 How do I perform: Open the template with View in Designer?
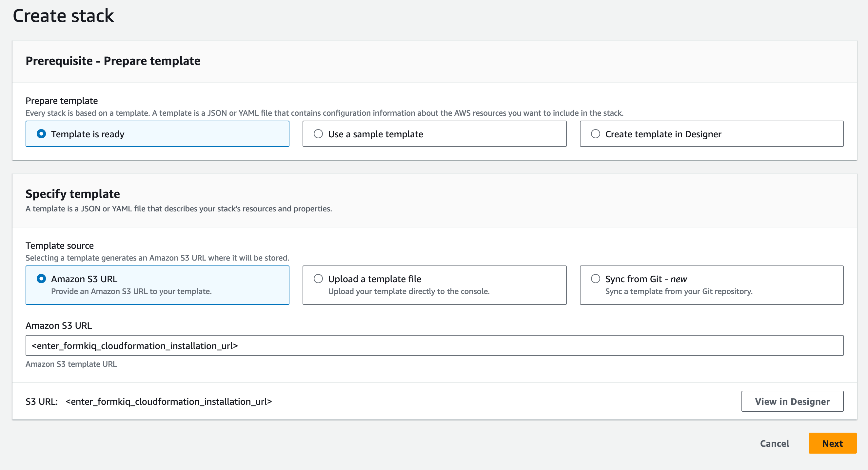792,401
